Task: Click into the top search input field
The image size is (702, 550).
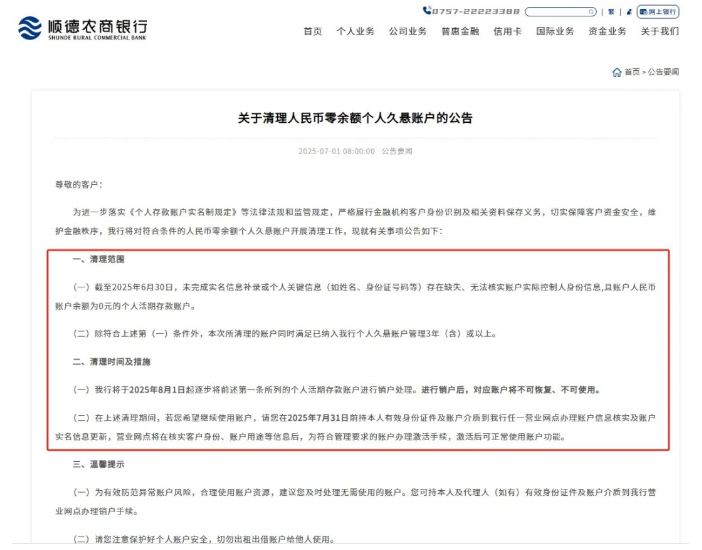Action: [x=561, y=12]
